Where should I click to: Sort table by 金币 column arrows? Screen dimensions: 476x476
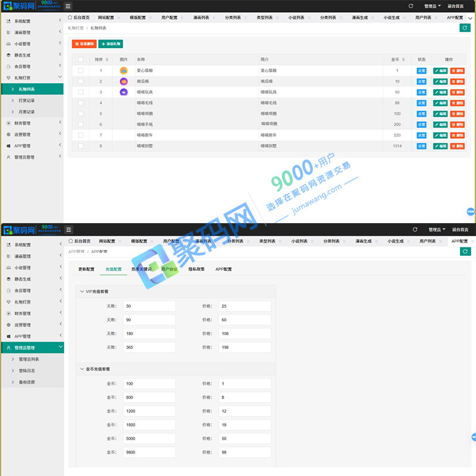pos(403,59)
